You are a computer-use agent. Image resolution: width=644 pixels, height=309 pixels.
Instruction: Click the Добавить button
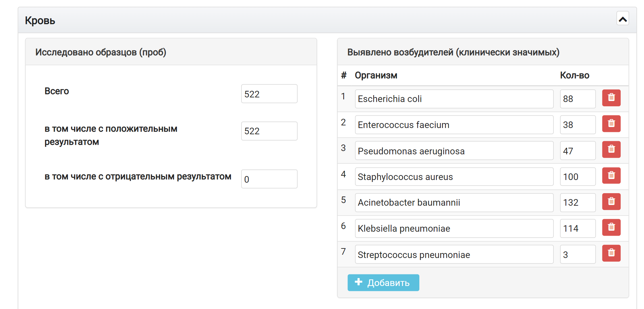(383, 283)
